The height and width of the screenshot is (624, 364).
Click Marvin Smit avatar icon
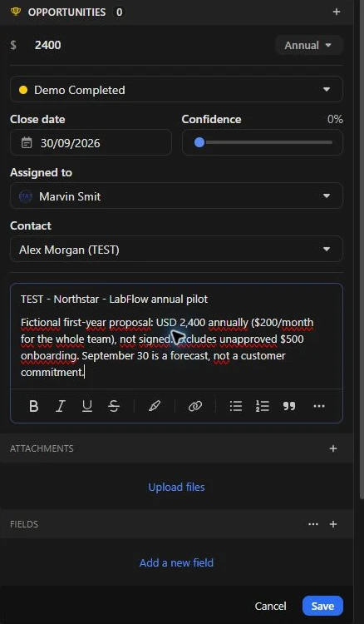point(26,196)
